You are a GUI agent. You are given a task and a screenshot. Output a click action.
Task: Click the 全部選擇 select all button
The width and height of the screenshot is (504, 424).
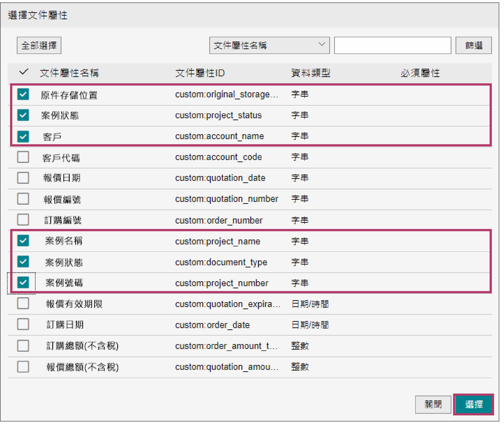[x=39, y=45]
